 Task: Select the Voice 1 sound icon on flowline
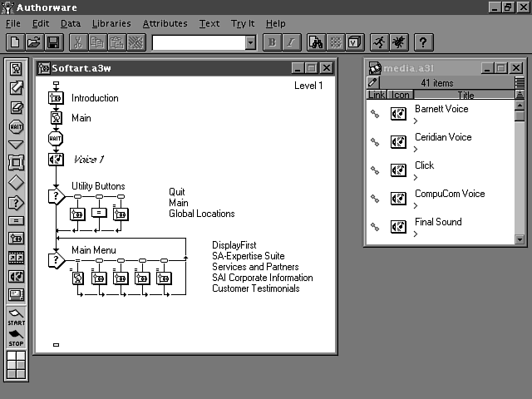click(56, 159)
